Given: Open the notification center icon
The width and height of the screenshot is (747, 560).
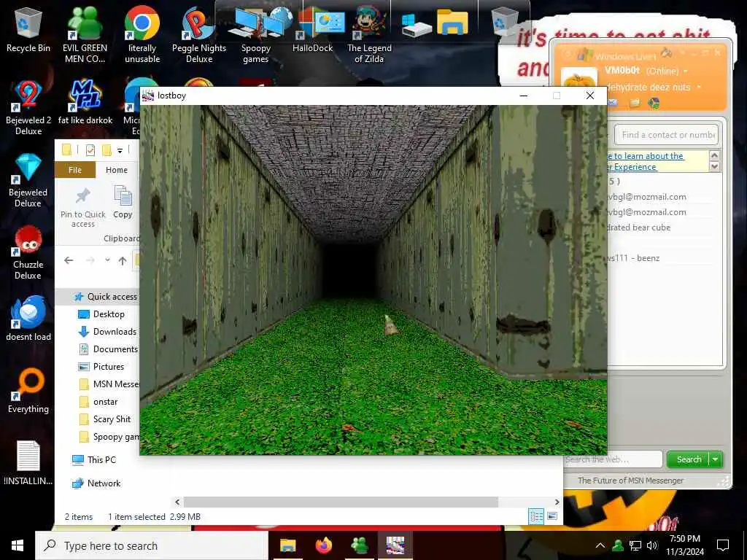Looking at the screenshot, I should tap(723, 545).
